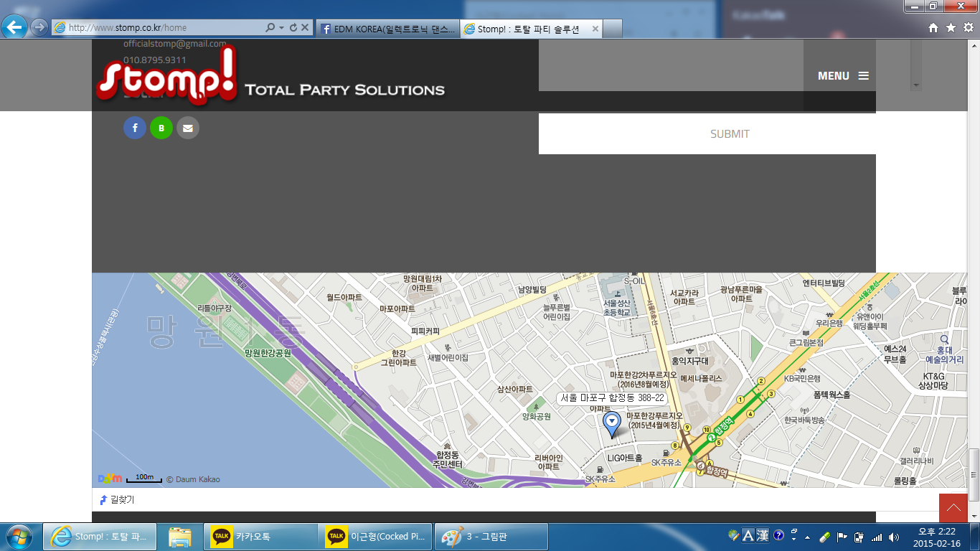The width and height of the screenshot is (980, 551).
Task: Open the email envelope icon
Action: pos(188,128)
